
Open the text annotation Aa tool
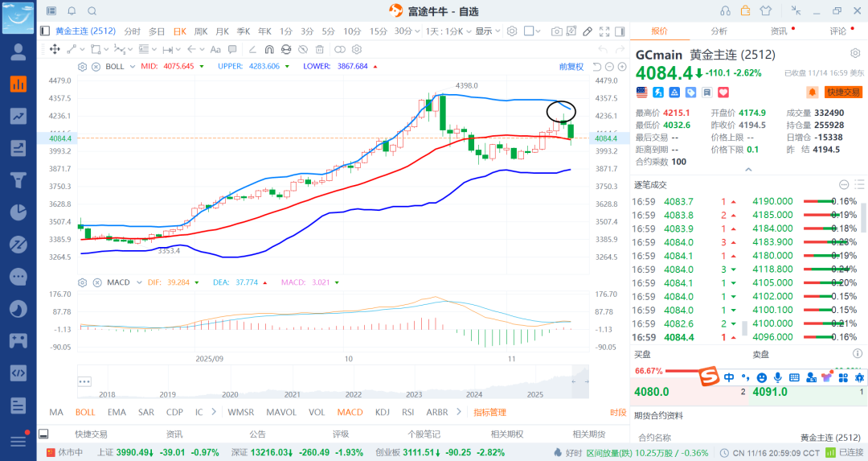click(x=216, y=49)
